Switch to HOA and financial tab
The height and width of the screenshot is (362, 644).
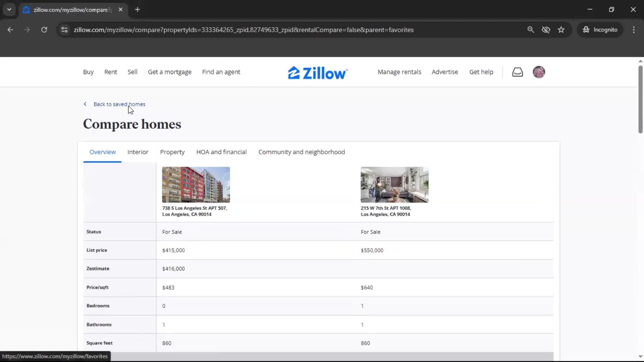pos(221,152)
